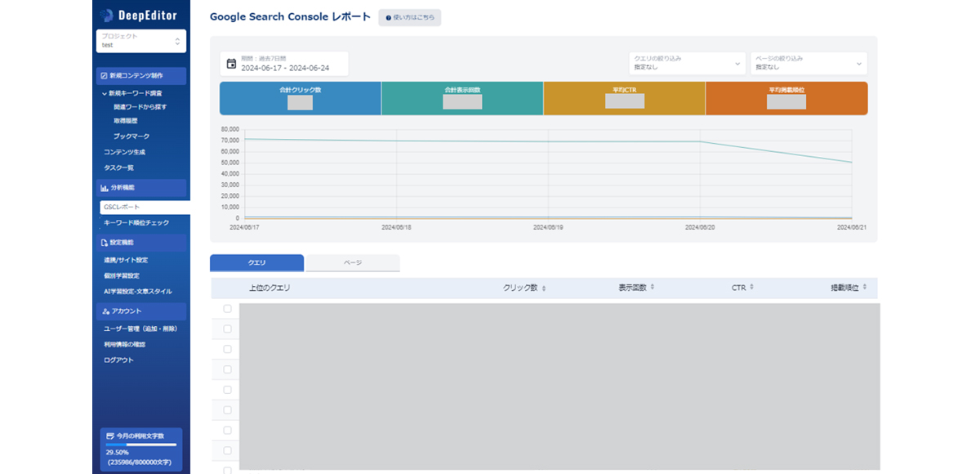Image resolution: width=980 pixels, height=474 pixels.
Task: Click the アカウント user icon
Action: (105, 311)
